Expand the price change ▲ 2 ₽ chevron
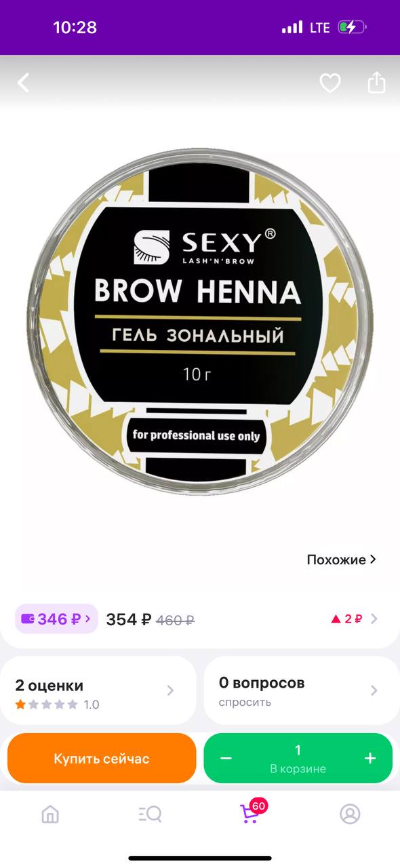 pos(374,618)
